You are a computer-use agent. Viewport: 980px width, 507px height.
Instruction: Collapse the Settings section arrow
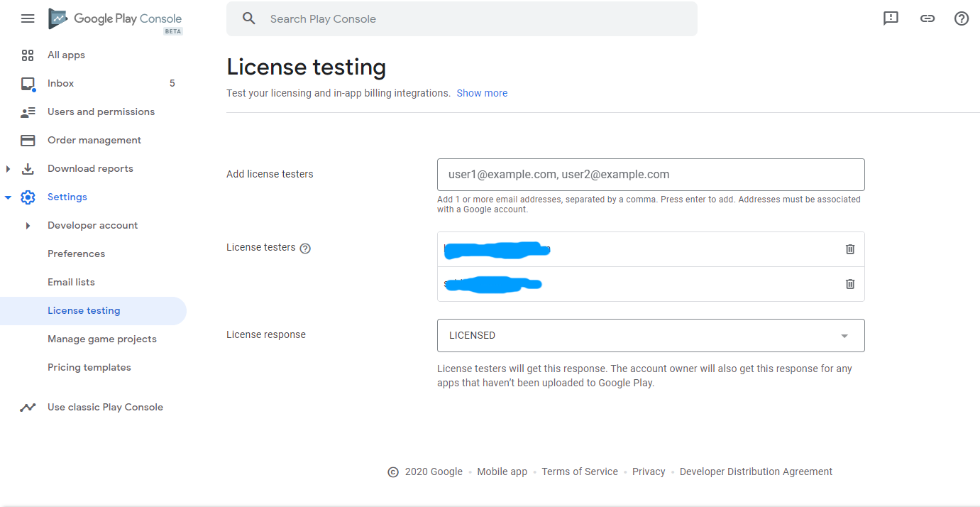9,197
